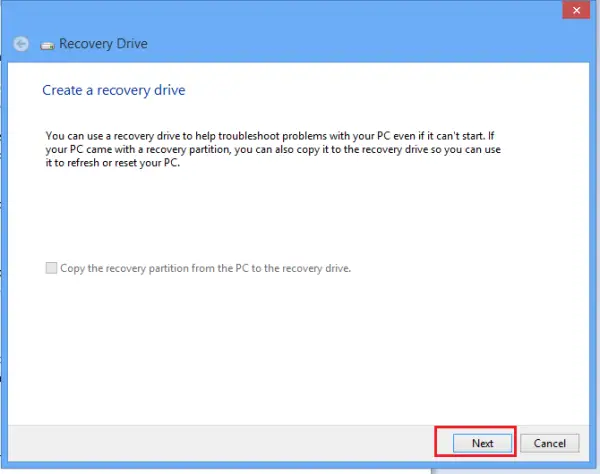This screenshot has height=474, width=600.
Task: Click the drive icon beside the Recovery Drive title
Action: pos(47,46)
